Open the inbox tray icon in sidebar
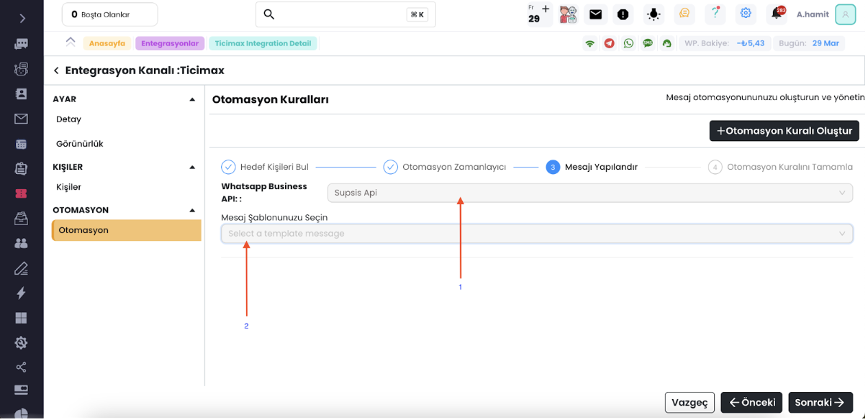Viewport: 868px width, 420px height. [21, 218]
